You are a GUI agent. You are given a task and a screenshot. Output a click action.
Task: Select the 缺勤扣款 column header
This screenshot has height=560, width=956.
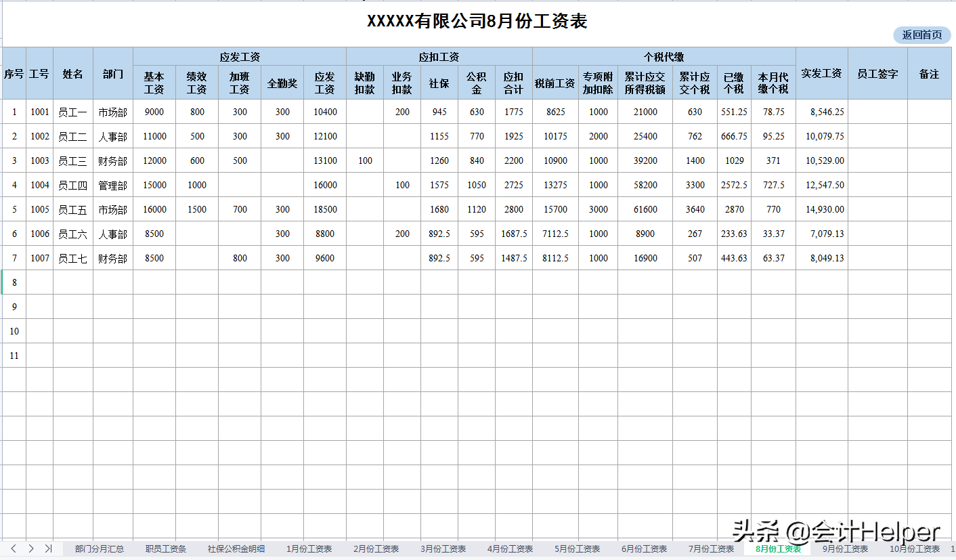pyautogui.click(x=365, y=83)
